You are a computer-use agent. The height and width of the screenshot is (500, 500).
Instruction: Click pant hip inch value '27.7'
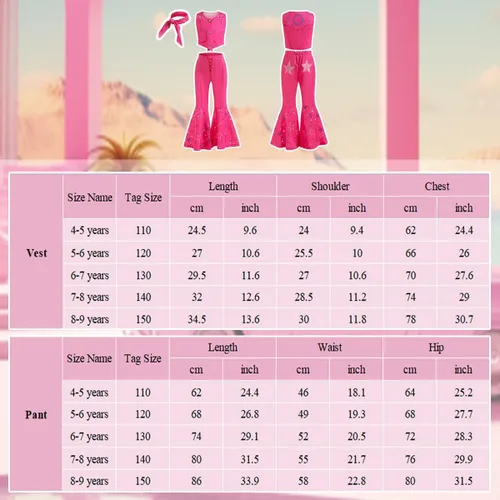pyautogui.click(x=463, y=414)
